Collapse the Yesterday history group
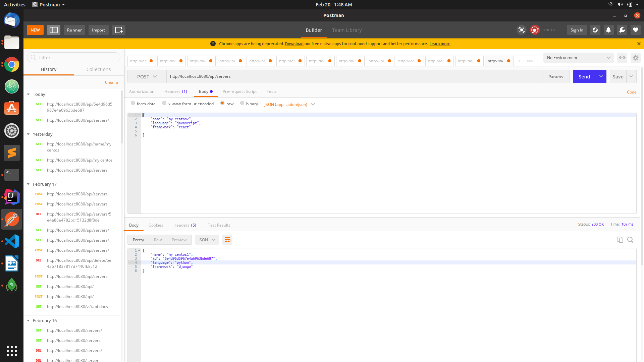 [29, 134]
